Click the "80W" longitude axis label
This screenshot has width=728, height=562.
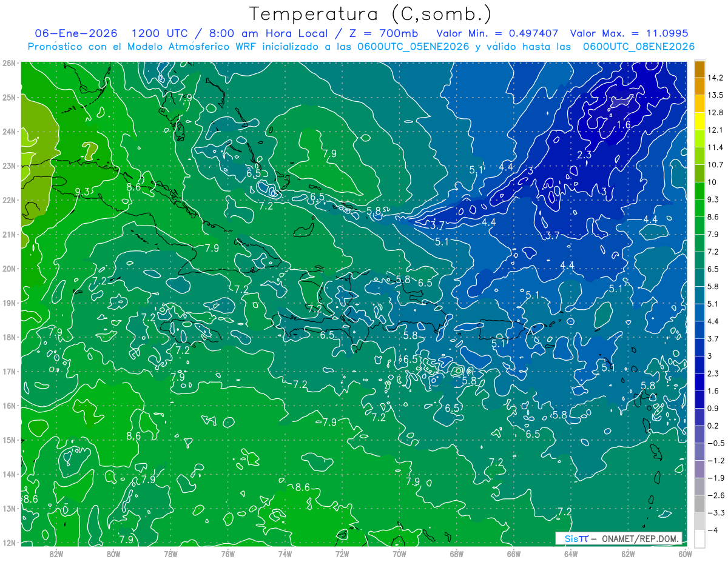click(113, 553)
